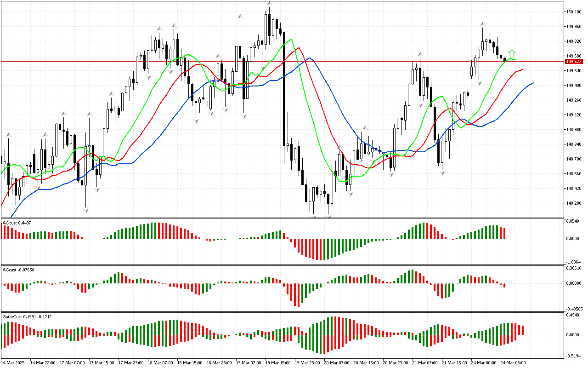Click the 21 Mar 15:00 time label
The height and width of the screenshot is (368, 588).
[454, 363]
